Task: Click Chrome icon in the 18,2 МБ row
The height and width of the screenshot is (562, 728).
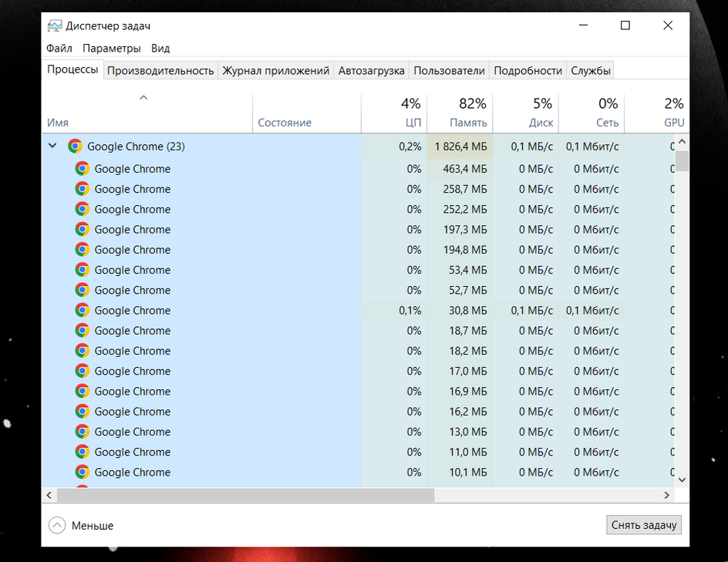Action: pyautogui.click(x=83, y=351)
